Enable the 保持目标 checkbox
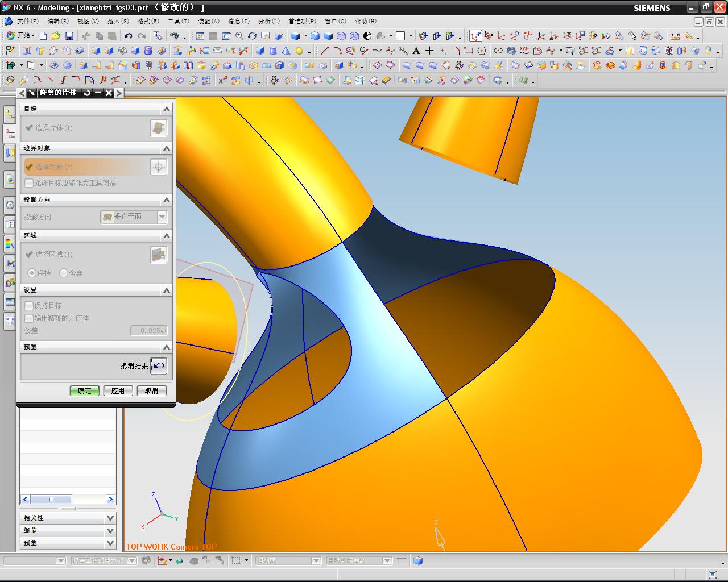 coord(29,306)
